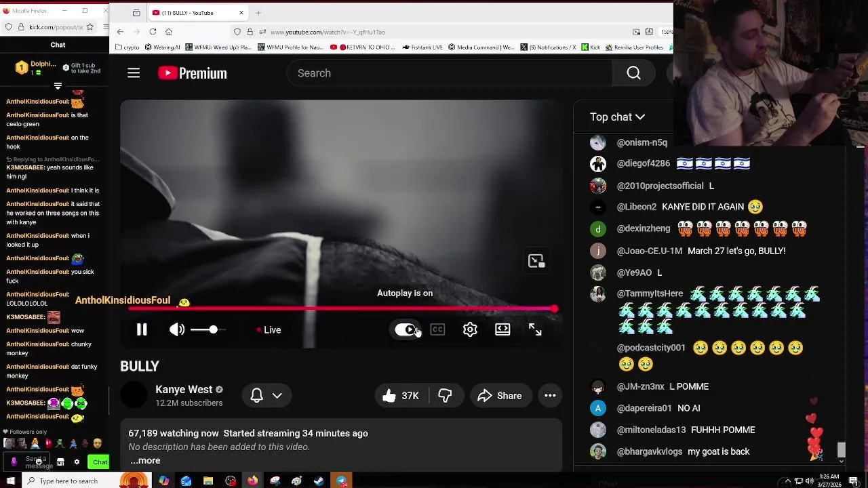Go back in the YouTube browser window
Screen dimensions: 868x488
pos(120,32)
